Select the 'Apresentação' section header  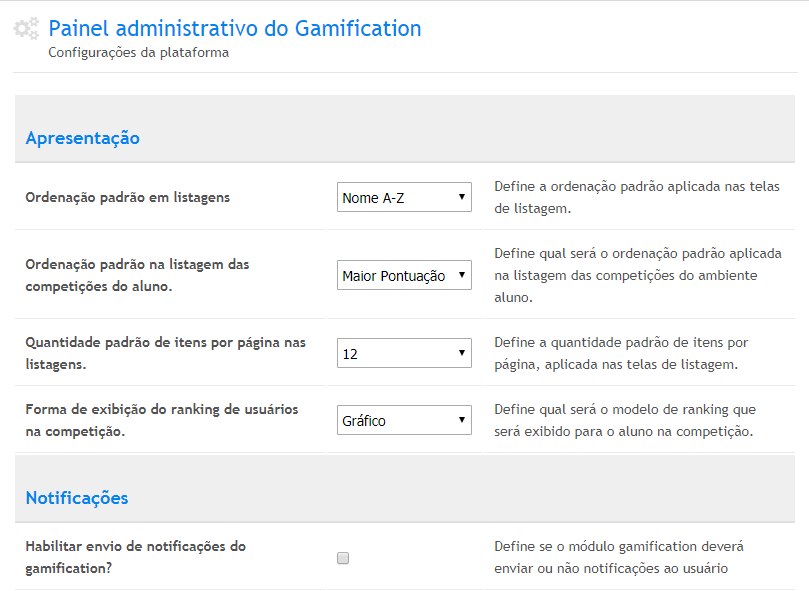(82, 138)
